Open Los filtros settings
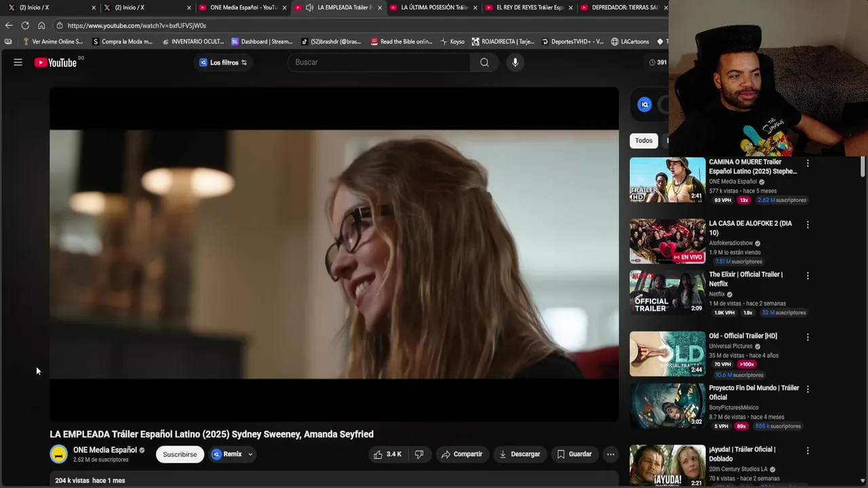The image size is (868, 488). [x=223, y=62]
